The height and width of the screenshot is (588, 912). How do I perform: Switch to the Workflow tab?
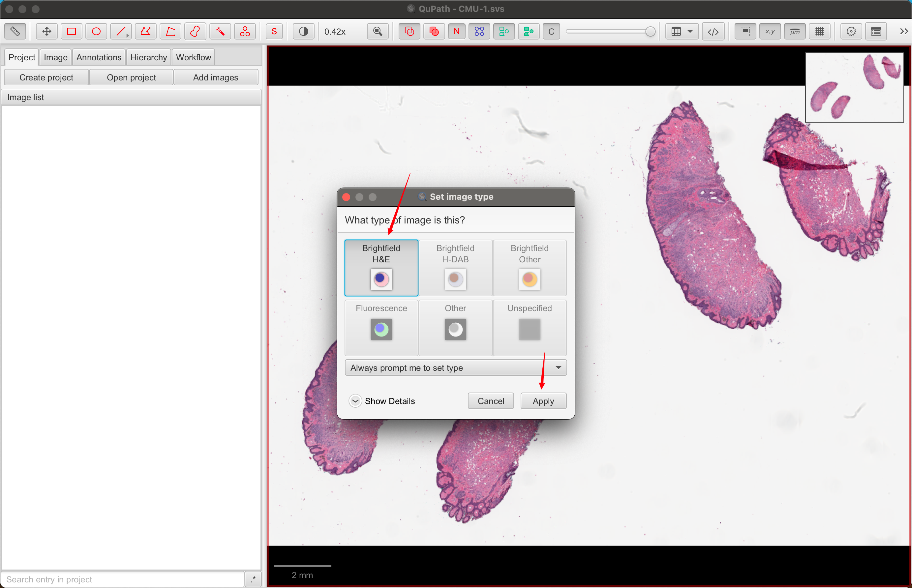click(193, 57)
